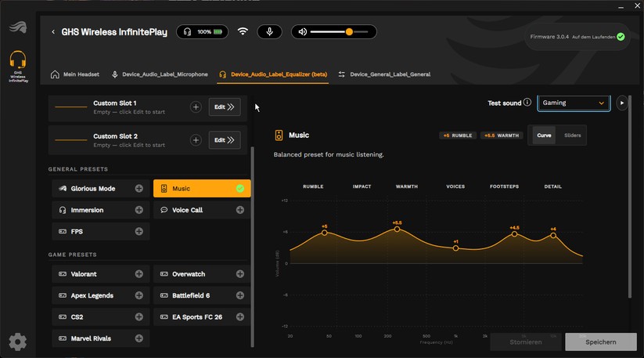Switch equalizer view to Sliders
Screen dimensions: 644x358
(572, 136)
